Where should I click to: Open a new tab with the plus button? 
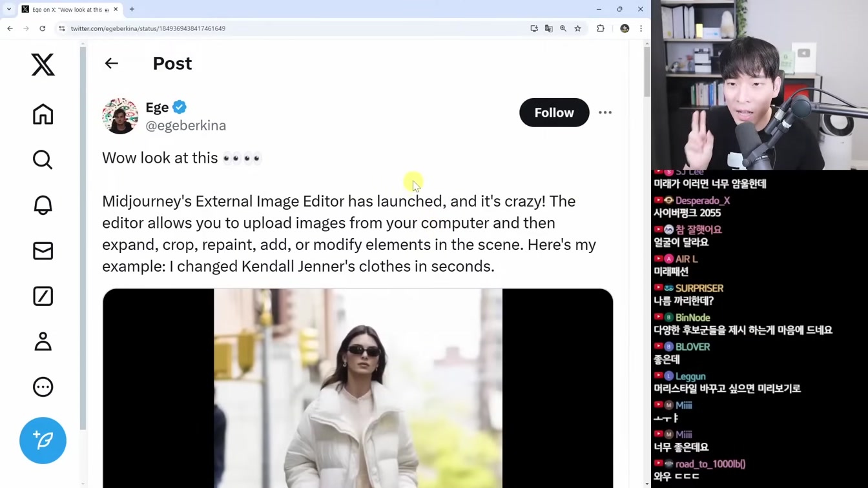coord(132,9)
